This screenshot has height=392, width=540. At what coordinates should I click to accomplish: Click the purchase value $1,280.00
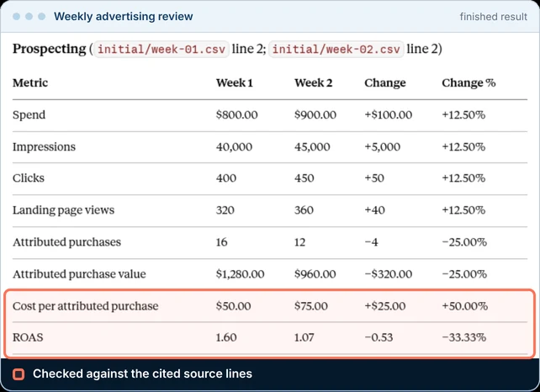pyautogui.click(x=240, y=274)
